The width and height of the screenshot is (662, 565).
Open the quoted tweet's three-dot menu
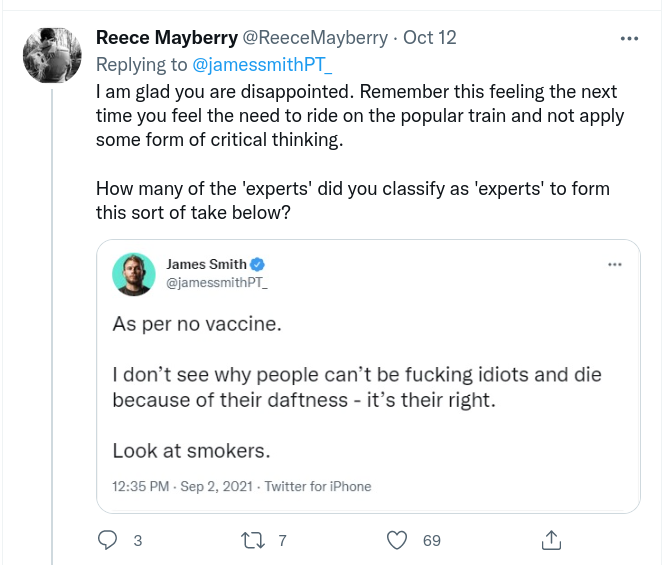point(615,264)
